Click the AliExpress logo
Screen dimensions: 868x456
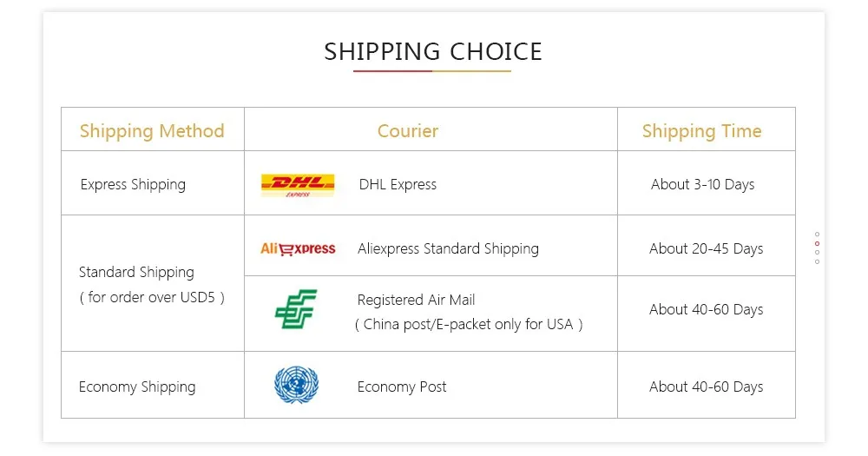coord(298,248)
